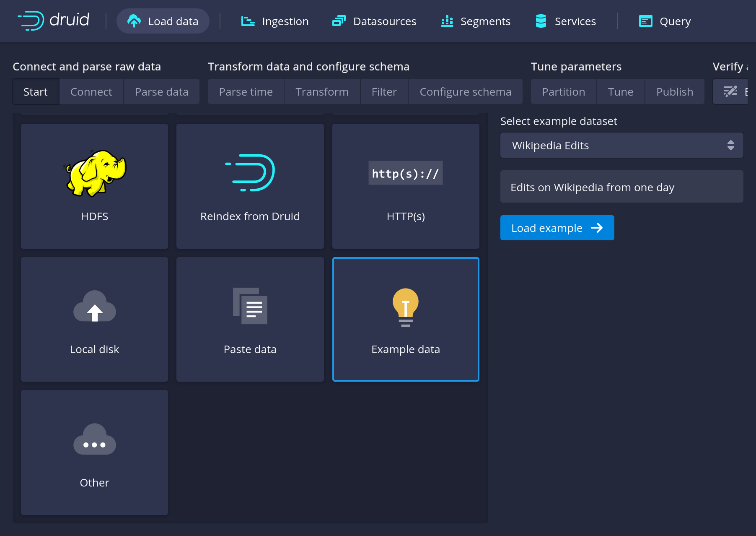Switch to the Connect step tab

[x=91, y=92]
